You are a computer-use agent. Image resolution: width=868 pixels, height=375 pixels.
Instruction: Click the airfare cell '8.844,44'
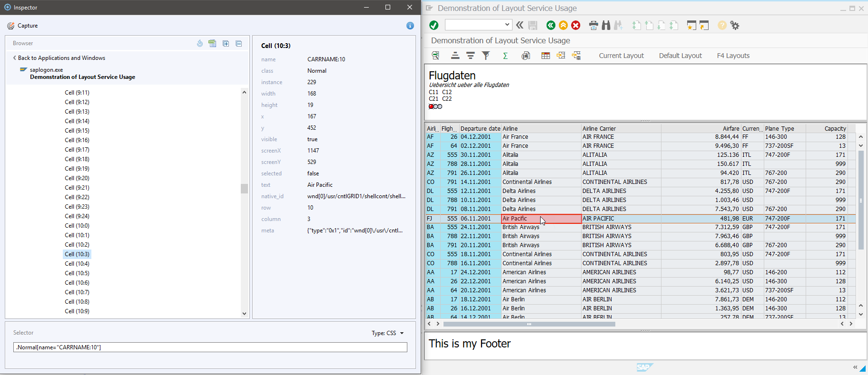tap(701, 137)
